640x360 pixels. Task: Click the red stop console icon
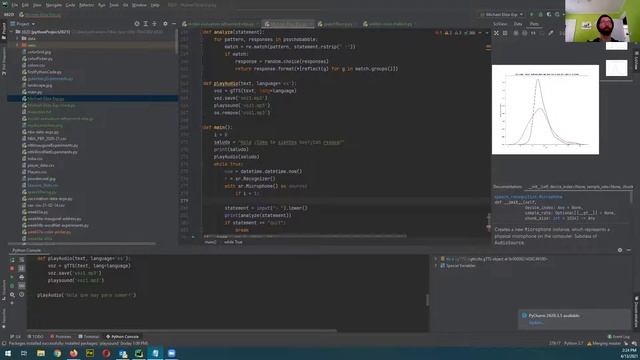pyautogui.click(x=12, y=268)
